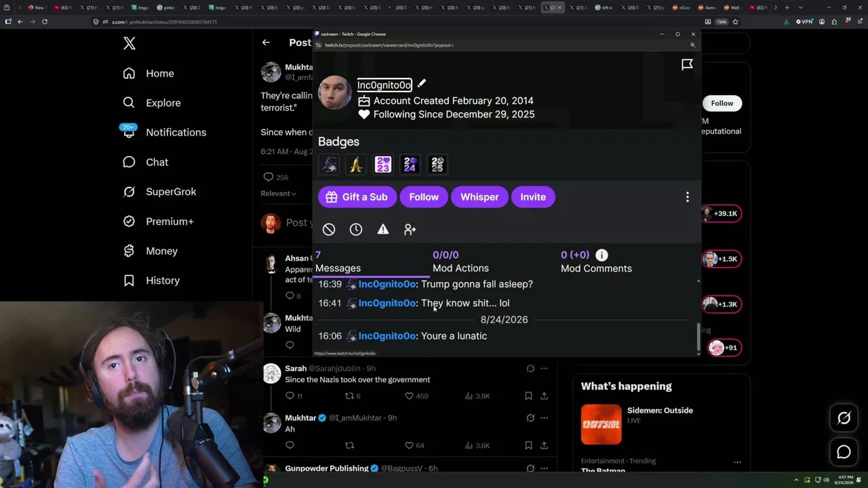Open the floating Grok button
868x488 pixels.
pos(844,418)
